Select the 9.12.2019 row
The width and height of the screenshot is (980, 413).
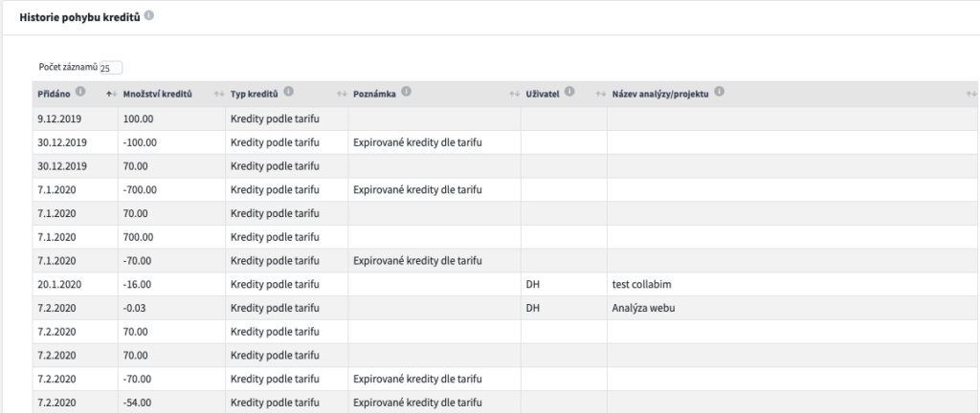click(x=505, y=119)
